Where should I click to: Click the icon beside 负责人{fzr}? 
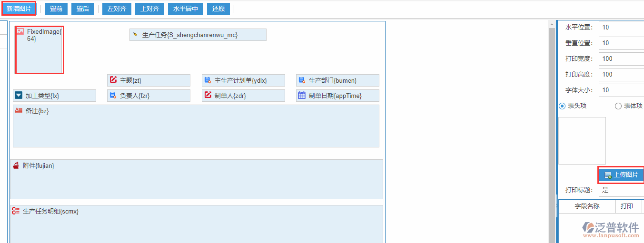113,96
